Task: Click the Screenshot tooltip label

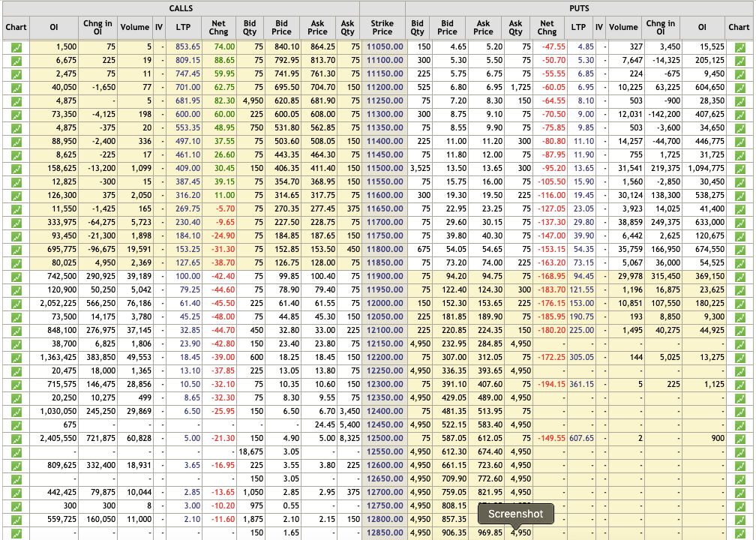Action: tap(515, 514)
